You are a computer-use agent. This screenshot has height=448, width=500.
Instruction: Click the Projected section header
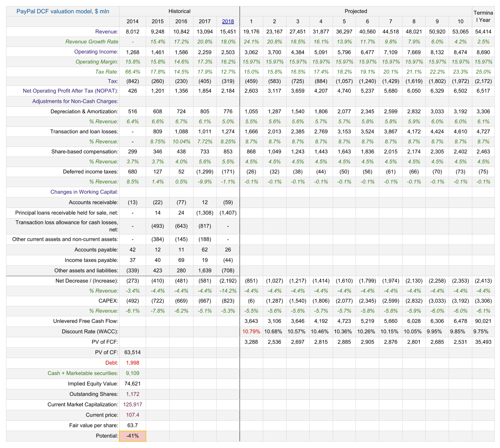coord(356,11)
